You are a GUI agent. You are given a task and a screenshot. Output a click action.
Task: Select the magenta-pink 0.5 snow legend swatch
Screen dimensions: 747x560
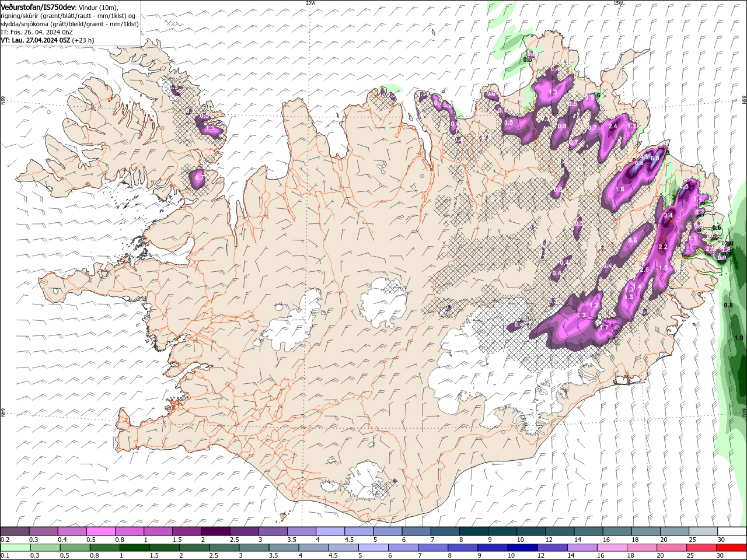pyautogui.click(x=101, y=531)
